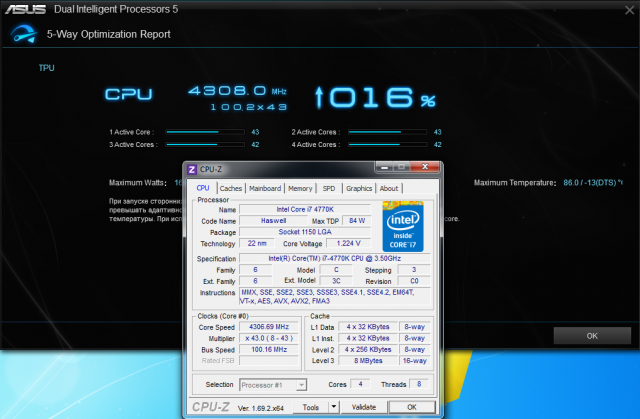
Task: Click the Name field Intel Core i7 4770K
Action: 305,209
